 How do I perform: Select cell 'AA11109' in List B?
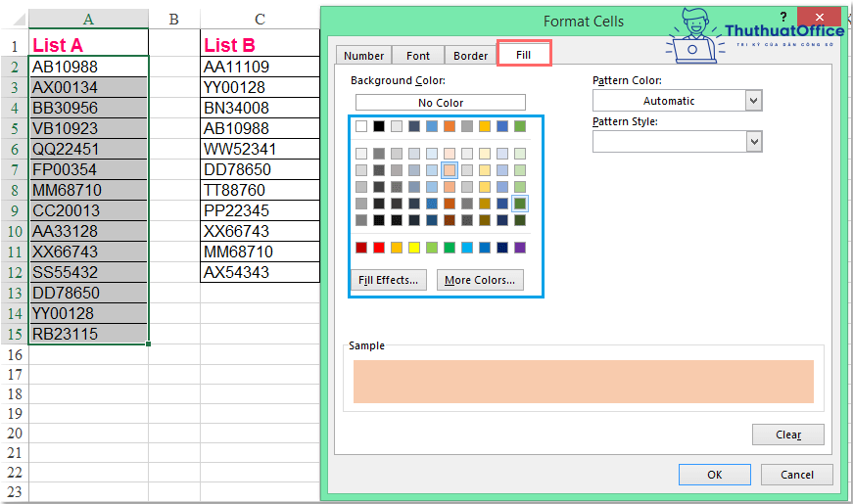[261, 67]
